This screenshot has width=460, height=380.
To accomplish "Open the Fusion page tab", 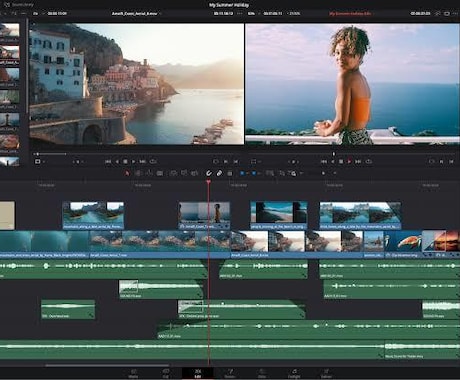I will pos(230,373).
